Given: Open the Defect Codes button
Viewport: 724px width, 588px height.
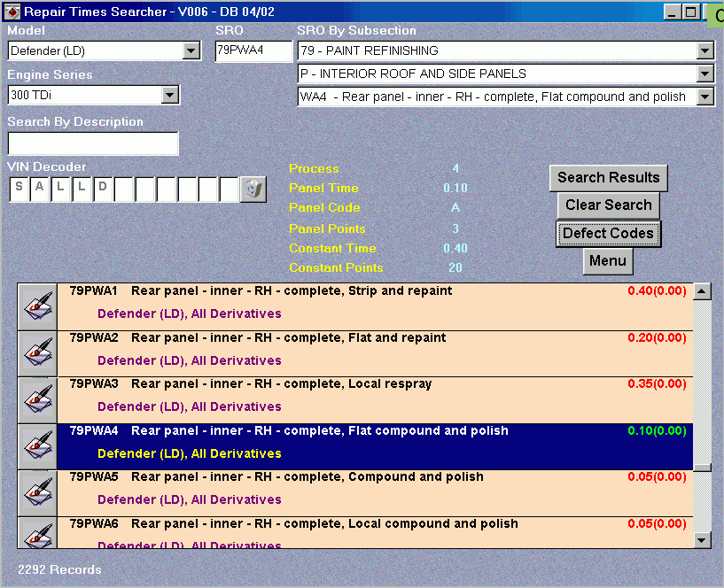Looking at the screenshot, I should click(608, 234).
